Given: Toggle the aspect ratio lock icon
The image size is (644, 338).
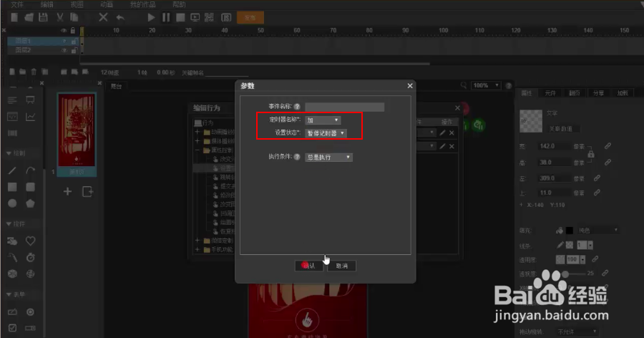Looking at the screenshot, I should [x=591, y=154].
